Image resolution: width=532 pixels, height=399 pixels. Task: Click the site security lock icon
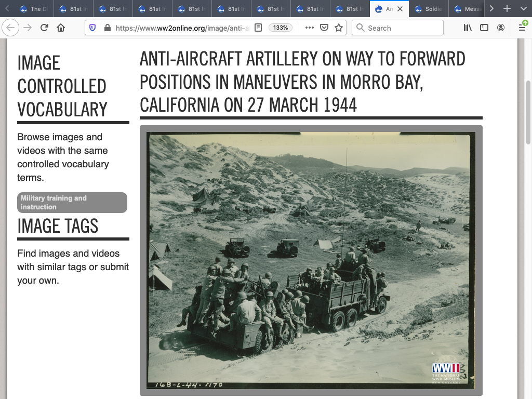[x=107, y=28]
